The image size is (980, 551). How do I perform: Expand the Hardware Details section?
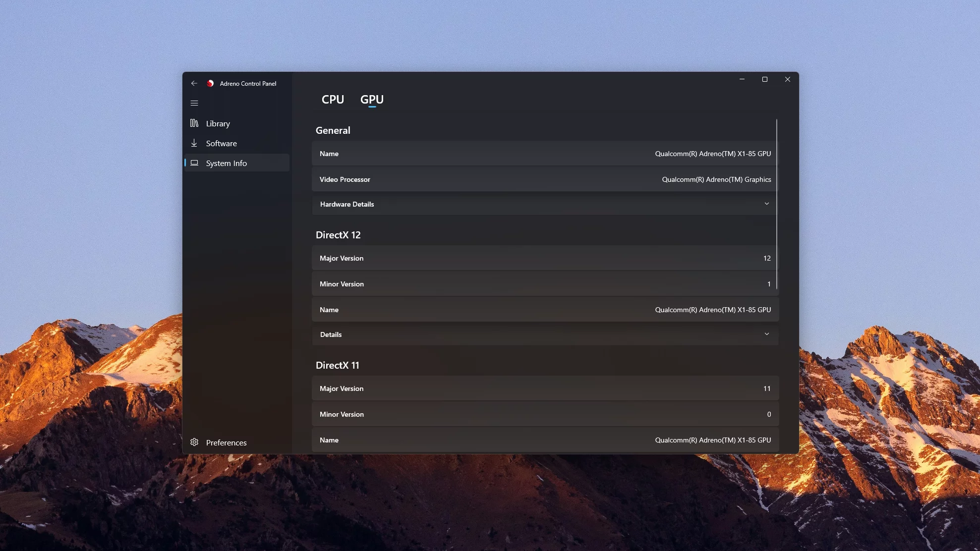tap(545, 204)
